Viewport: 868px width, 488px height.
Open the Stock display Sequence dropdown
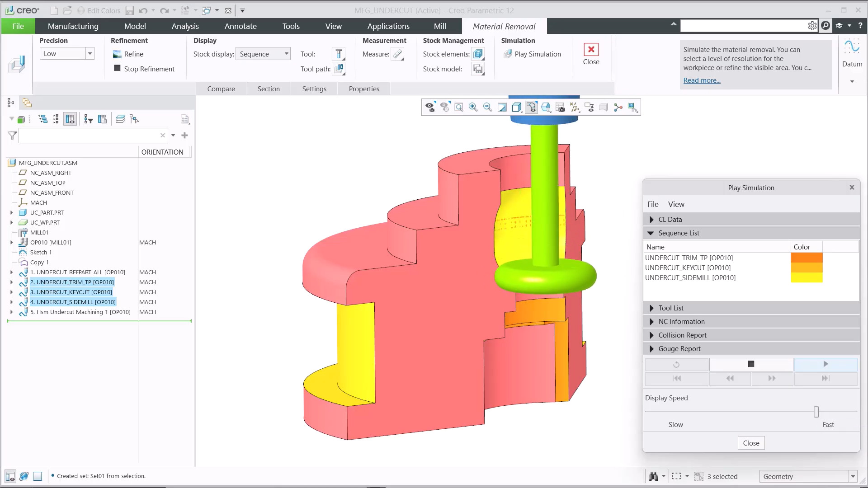263,54
